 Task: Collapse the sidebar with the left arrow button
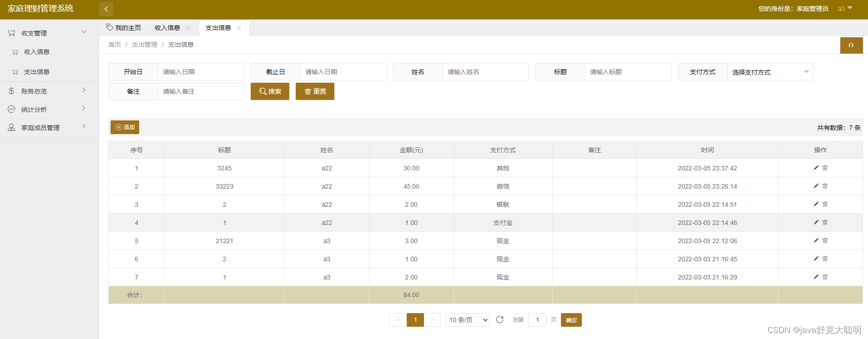tap(106, 9)
